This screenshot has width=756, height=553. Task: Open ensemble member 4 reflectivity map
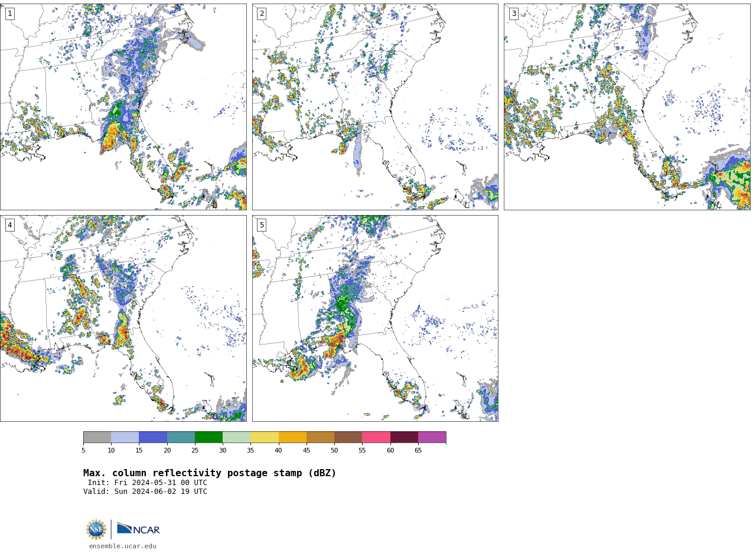pyautogui.click(x=123, y=318)
